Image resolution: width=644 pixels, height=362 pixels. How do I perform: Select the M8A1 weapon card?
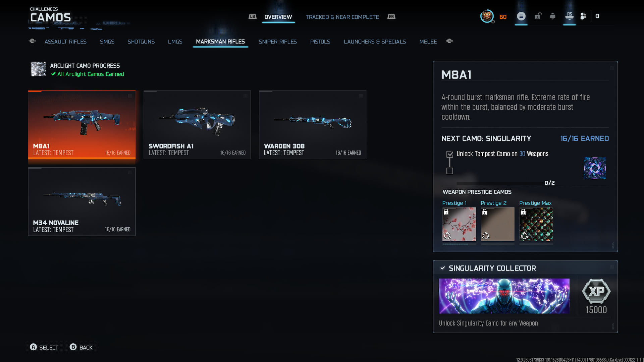click(x=82, y=125)
